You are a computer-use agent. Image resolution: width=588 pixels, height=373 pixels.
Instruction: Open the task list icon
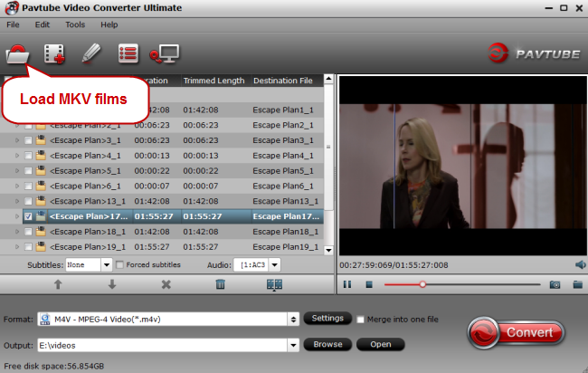coord(128,53)
